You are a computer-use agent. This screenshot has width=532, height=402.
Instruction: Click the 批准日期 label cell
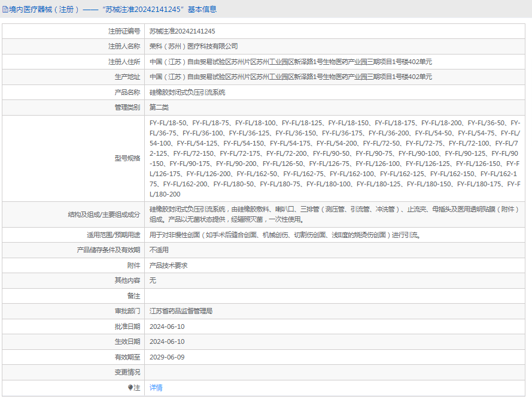[74, 327]
